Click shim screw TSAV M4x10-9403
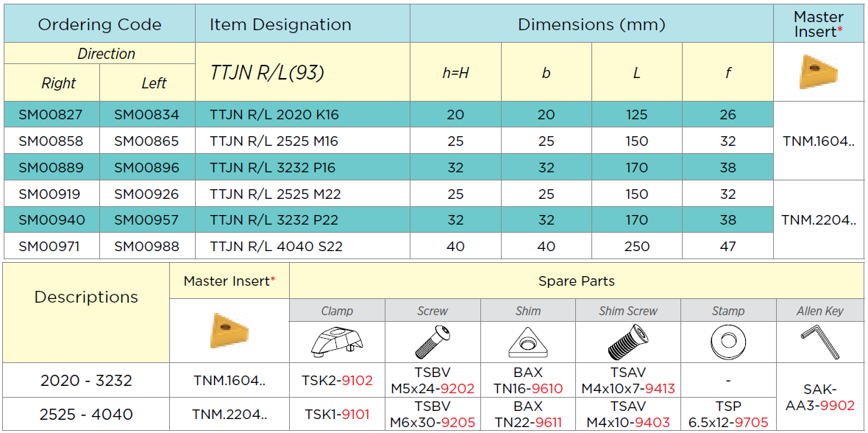This screenshot has width=868, height=433. tap(628, 414)
